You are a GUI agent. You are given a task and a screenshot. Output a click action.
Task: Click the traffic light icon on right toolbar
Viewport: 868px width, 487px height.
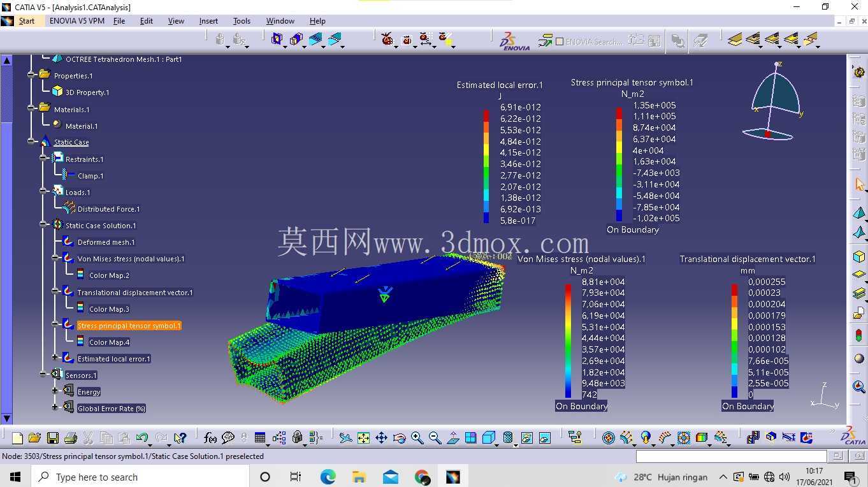[859, 335]
